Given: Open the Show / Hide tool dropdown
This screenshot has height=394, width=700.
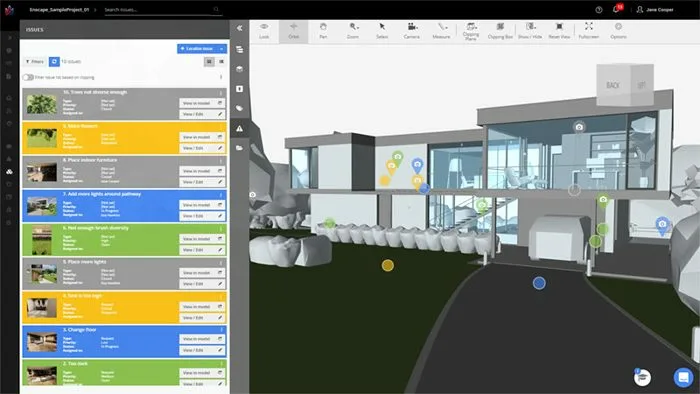Looking at the screenshot, I should pyautogui.click(x=530, y=31).
